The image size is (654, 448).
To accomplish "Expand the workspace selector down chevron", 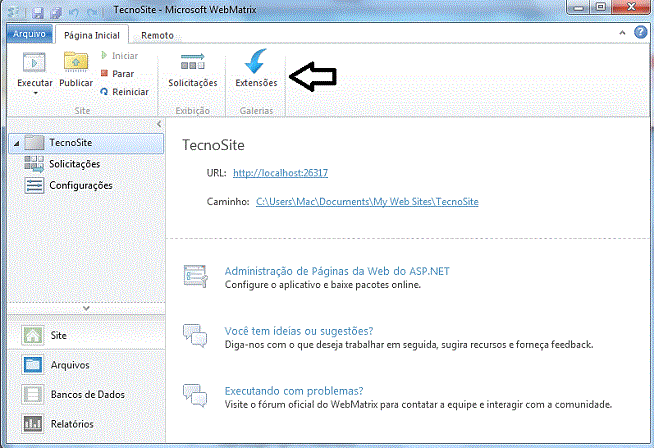I will coord(86,308).
